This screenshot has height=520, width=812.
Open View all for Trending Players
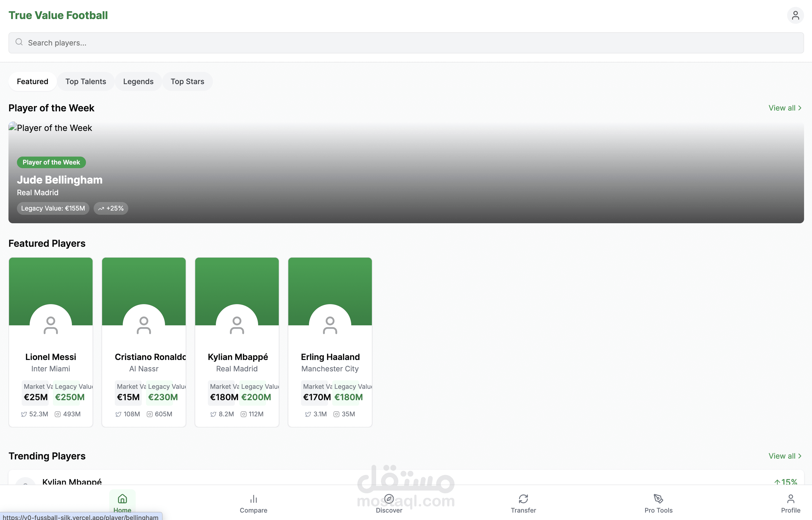click(785, 456)
